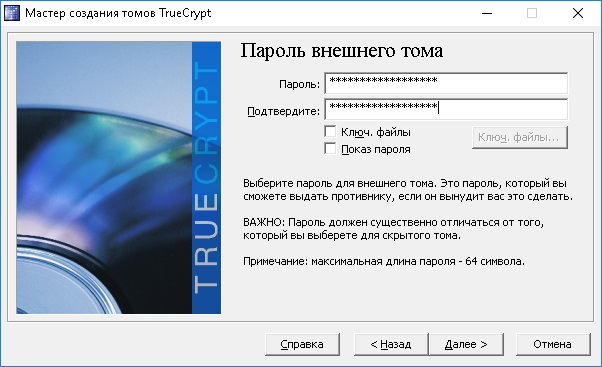
Task: Go back with the "< Назад" button
Action: pos(391,344)
